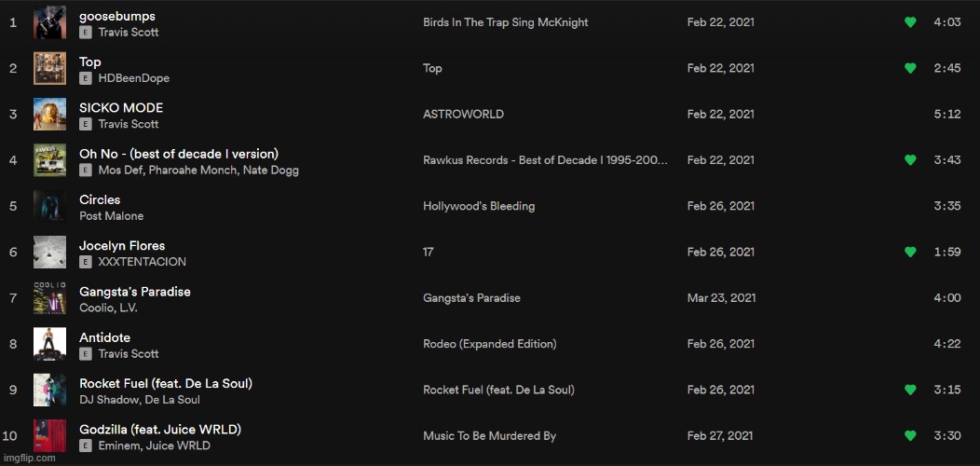
Task: Select the Rocket Fuel track title
Action: point(165,383)
